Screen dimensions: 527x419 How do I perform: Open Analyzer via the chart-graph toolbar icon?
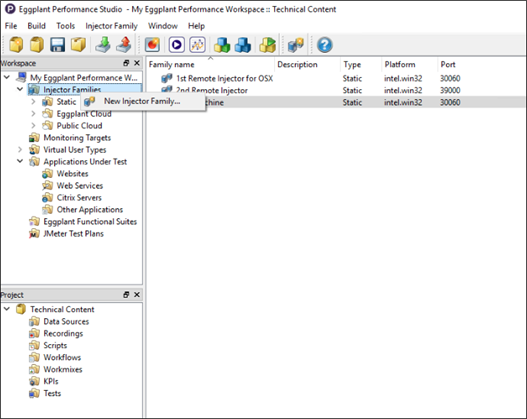pos(197,44)
